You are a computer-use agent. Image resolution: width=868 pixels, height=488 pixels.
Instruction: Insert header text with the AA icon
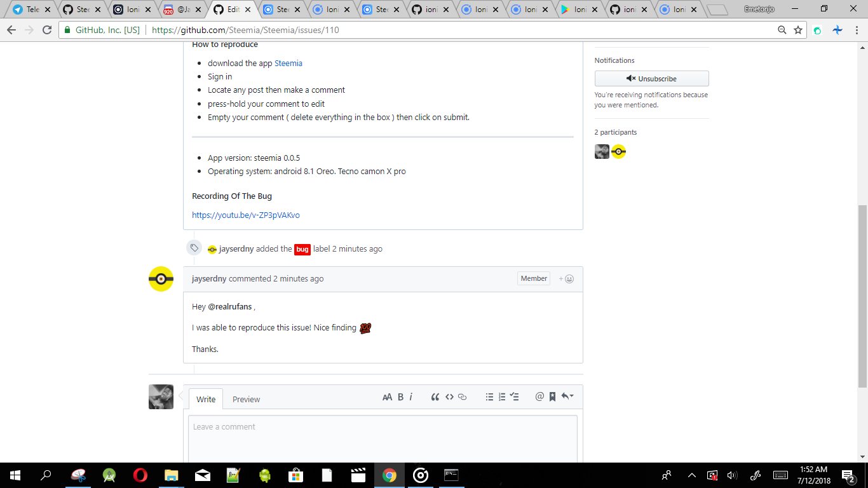[387, 397]
